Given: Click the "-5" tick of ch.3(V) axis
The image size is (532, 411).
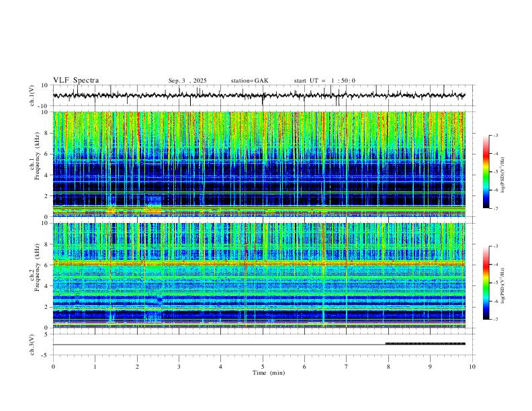Looking at the screenshot, I should (x=46, y=355).
